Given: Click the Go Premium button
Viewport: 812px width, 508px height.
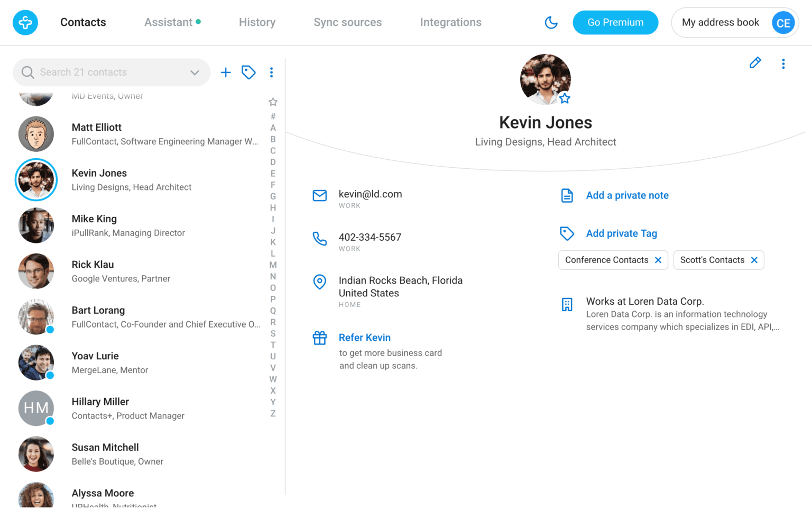Looking at the screenshot, I should pyautogui.click(x=615, y=22).
